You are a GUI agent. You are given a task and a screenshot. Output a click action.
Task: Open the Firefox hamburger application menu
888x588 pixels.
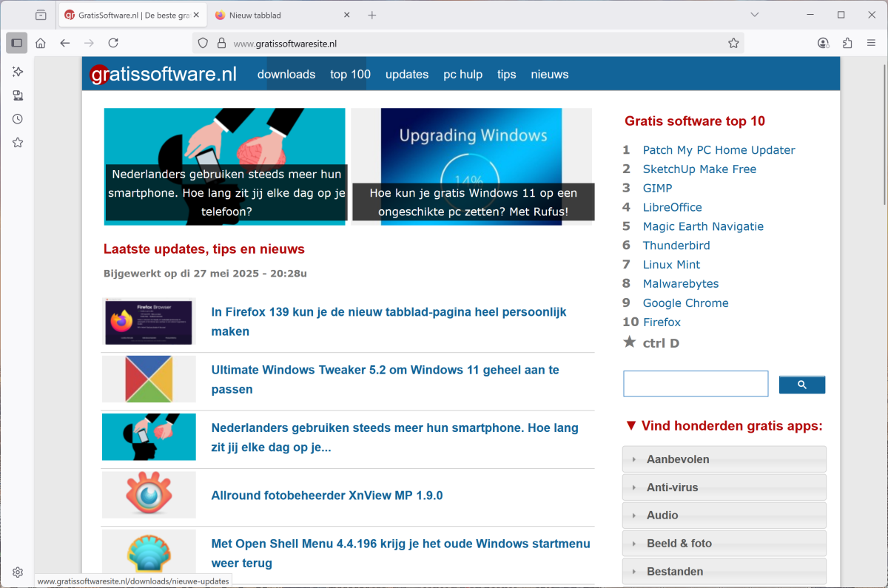click(x=871, y=43)
